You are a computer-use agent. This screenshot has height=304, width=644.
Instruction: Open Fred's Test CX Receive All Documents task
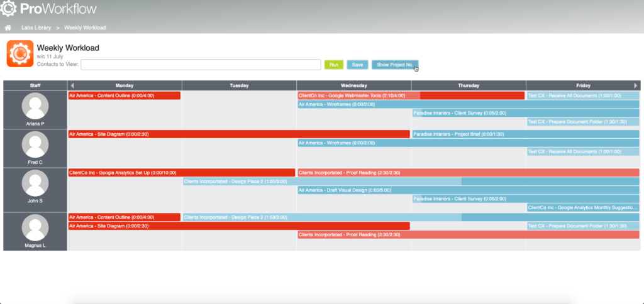pyautogui.click(x=583, y=151)
